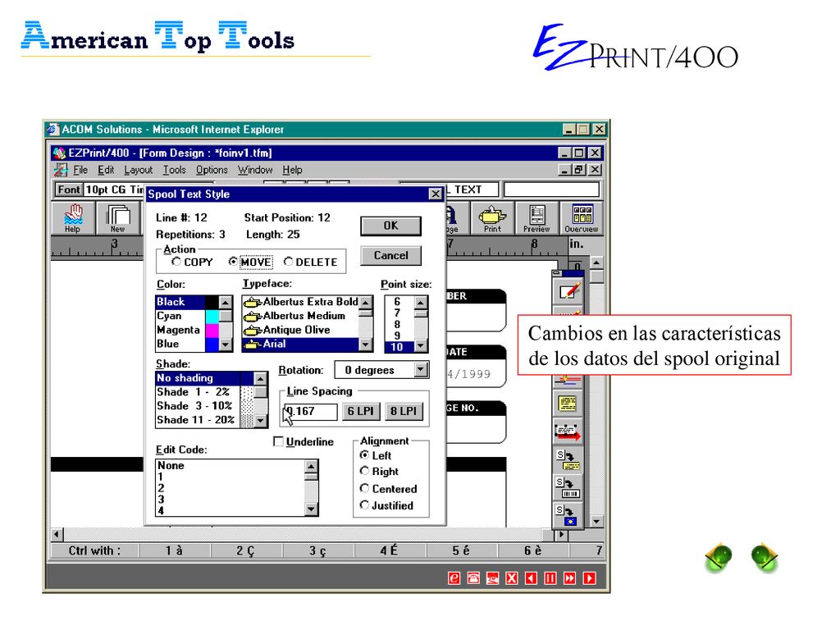Click up arrow of Color list
This screenshot has width=840, height=630.
[x=226, y=303]
